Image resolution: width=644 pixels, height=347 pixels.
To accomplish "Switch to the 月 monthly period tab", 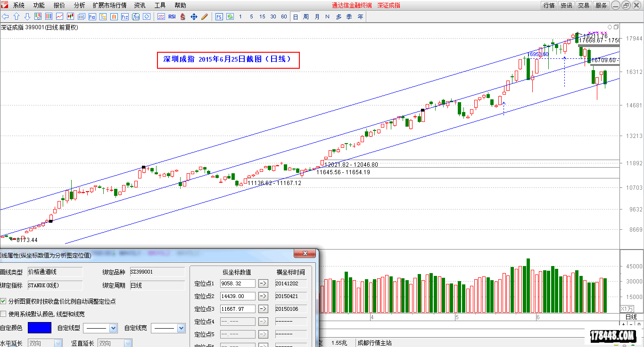I will click(x=317, y=16).
